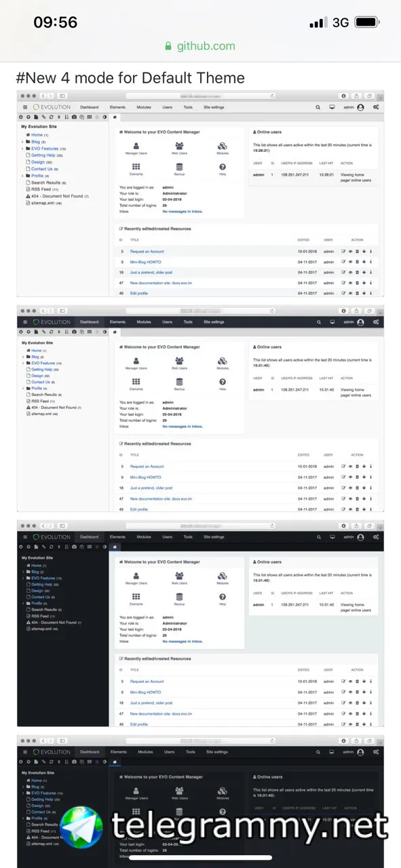Click Backup icon in the dark-header-only screenshot
Viewport: 401px width, 868px height.
[179, 382]
